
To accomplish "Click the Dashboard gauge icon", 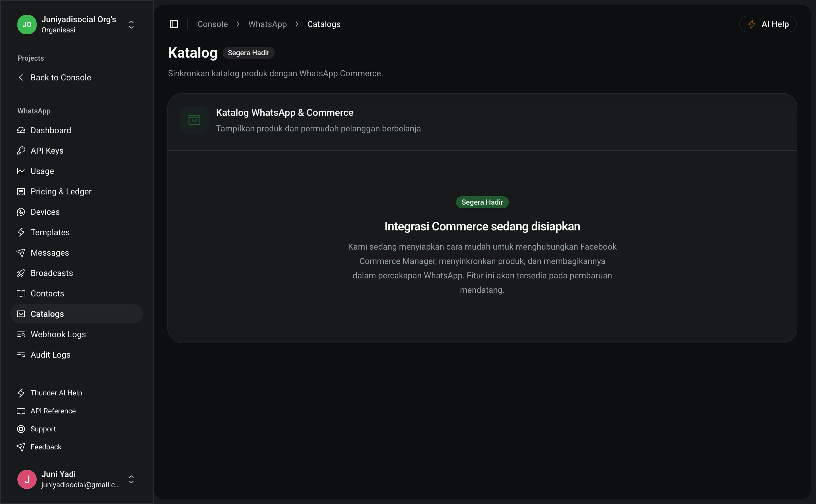I will pyautogui.click(x=21, y=130).
